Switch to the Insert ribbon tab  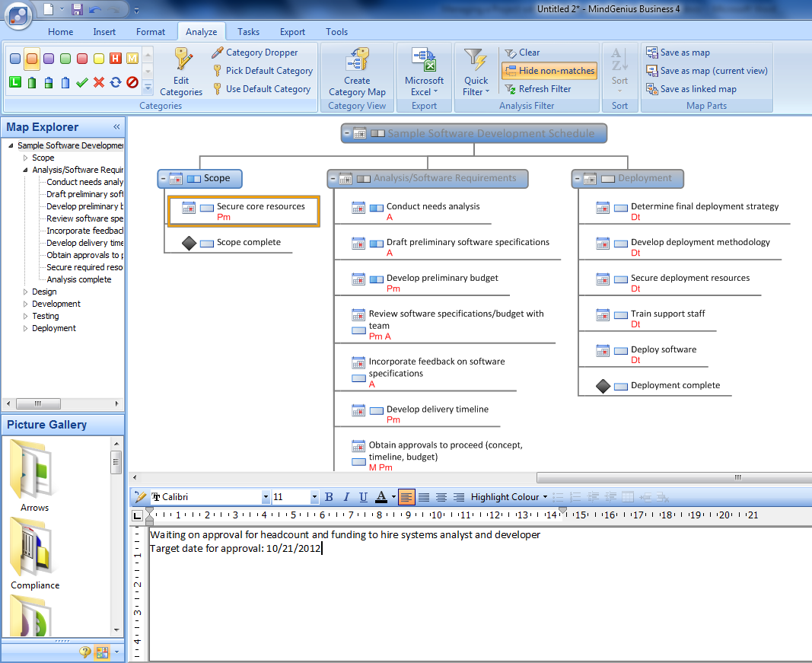[x=104, y=32]
